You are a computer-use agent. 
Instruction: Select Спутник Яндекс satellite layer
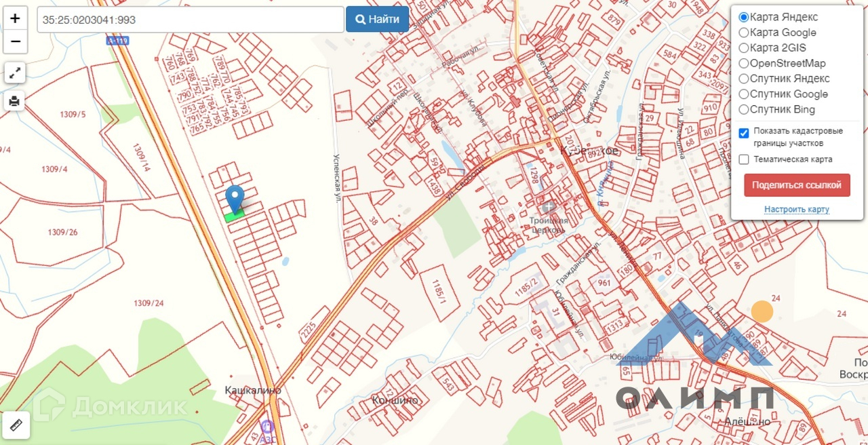click(743, 79)
